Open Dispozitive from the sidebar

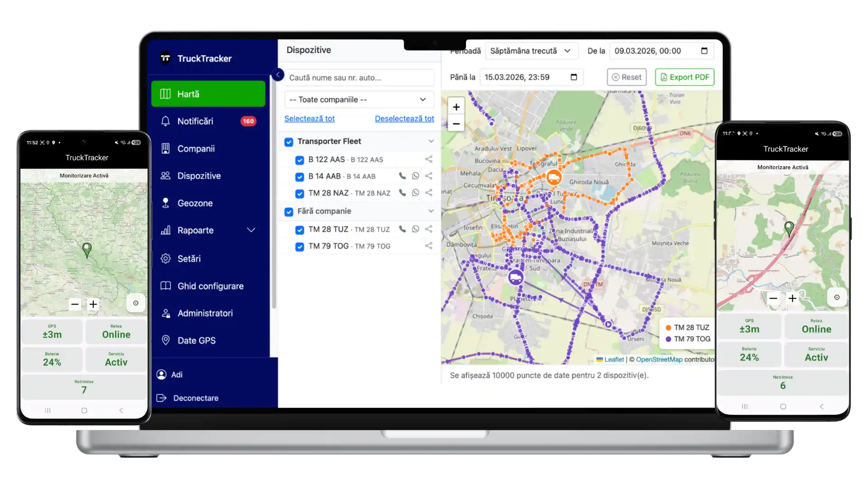pyautogui.click(x=199, y=175)
